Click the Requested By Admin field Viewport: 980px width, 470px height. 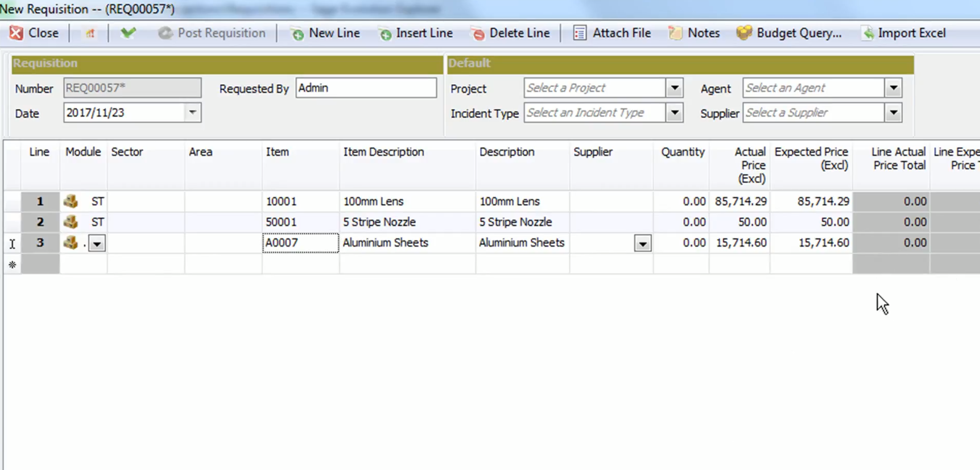coord(366,87)
